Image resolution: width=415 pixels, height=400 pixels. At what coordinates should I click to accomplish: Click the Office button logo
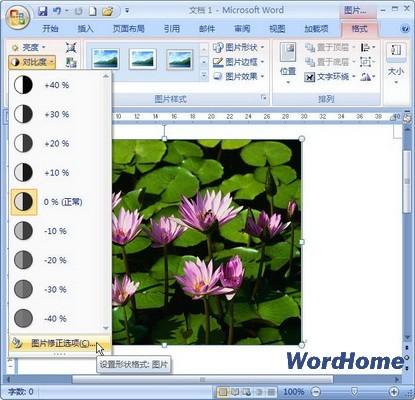click(x=18, y=17)
